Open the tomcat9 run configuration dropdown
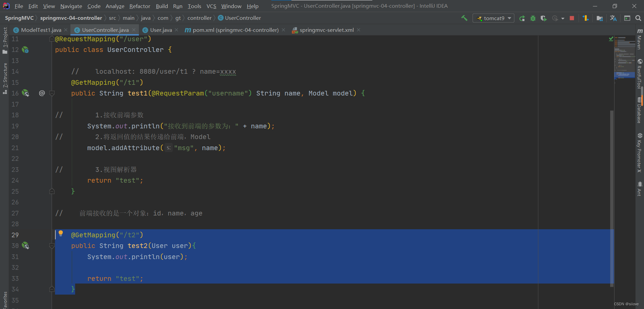 tap(493, 18)
